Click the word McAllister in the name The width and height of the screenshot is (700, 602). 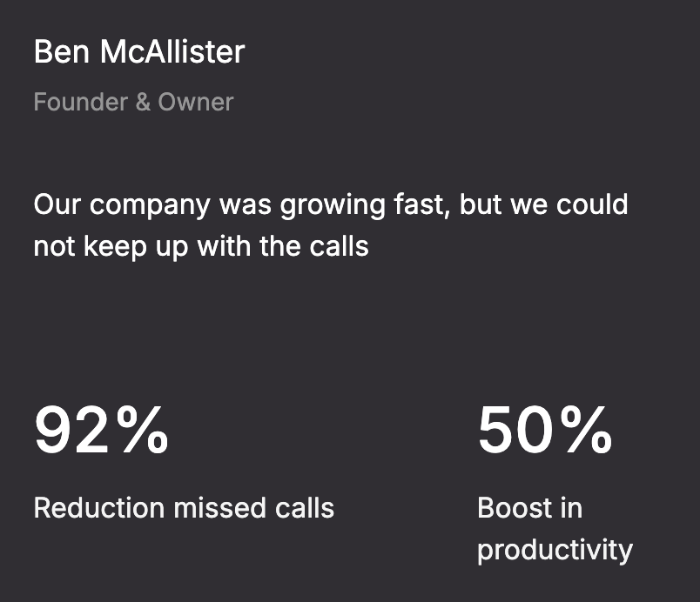tap(172, 51)
